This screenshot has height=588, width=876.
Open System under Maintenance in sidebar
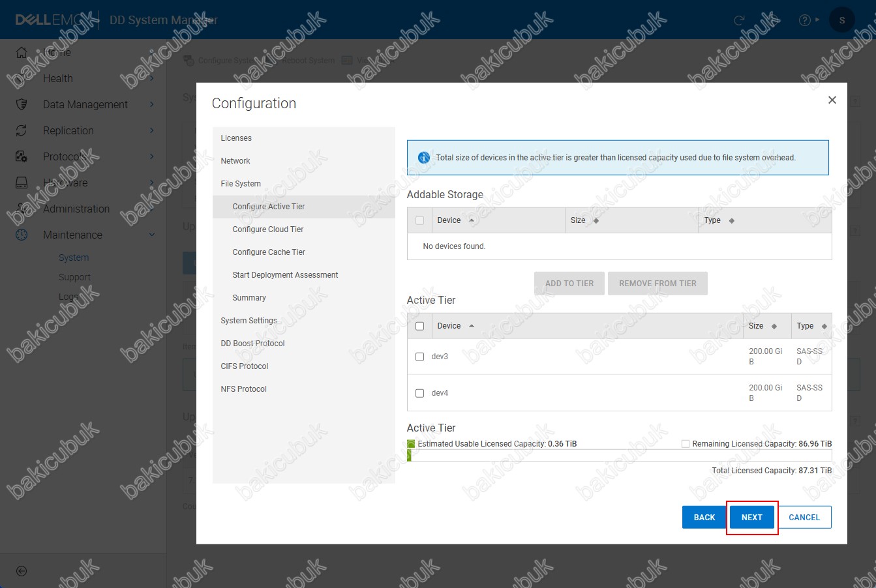coord(74,257)
